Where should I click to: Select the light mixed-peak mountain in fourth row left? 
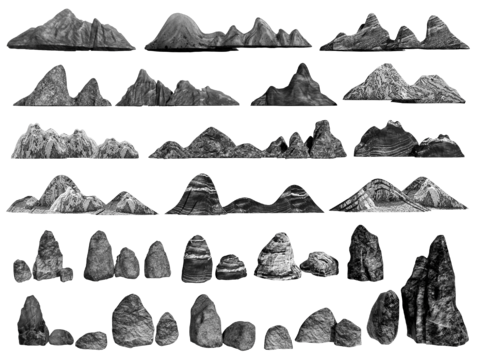(x=82, y=194)
